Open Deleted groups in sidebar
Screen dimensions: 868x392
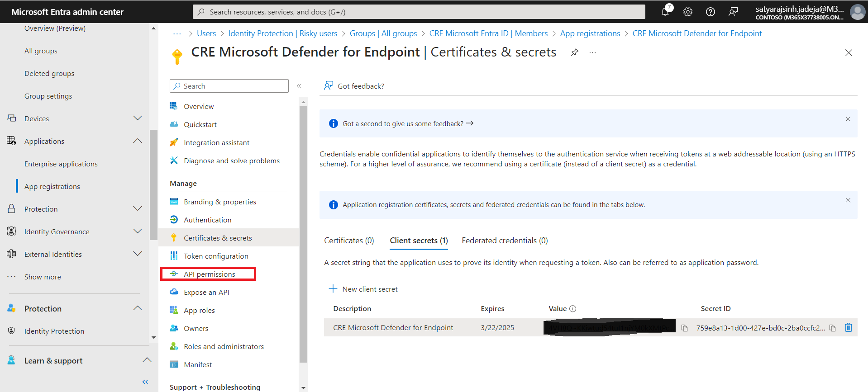click(x=49, y=73)
